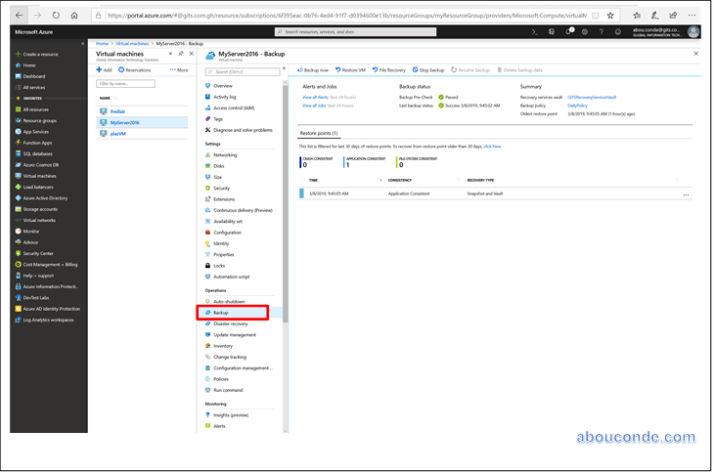
Task: Collapse the left Azure sidebar
Action: point(83,44)
